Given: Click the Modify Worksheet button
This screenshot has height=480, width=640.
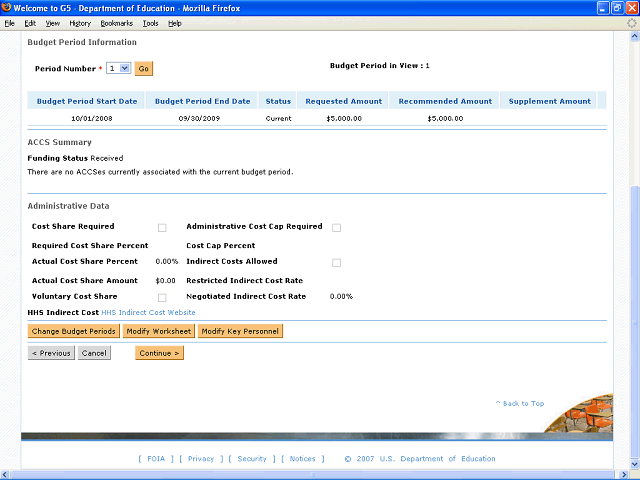Looking at the screenshot, I should (159, 331).
